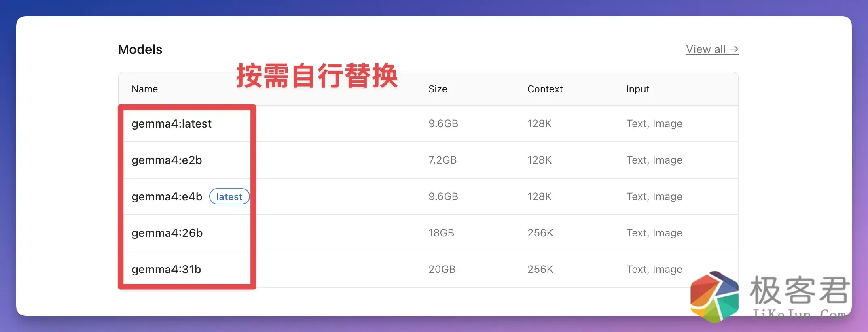Viewport: 868px width, 332px height.
Task: Open the gemma4:e2b model
Action: 167,160
